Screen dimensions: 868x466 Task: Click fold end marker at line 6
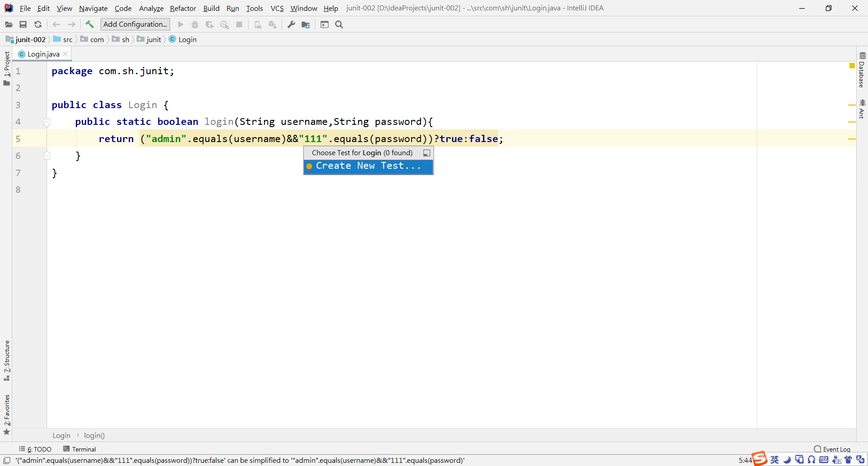[47, 156]
